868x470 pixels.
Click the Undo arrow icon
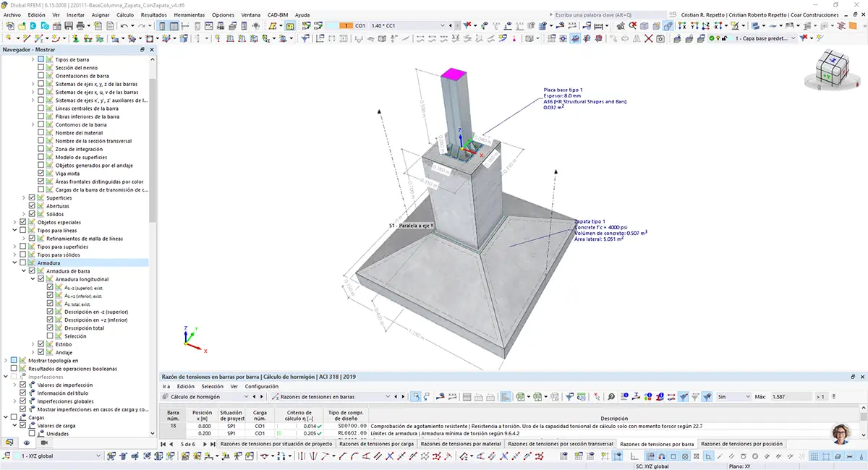124,25
